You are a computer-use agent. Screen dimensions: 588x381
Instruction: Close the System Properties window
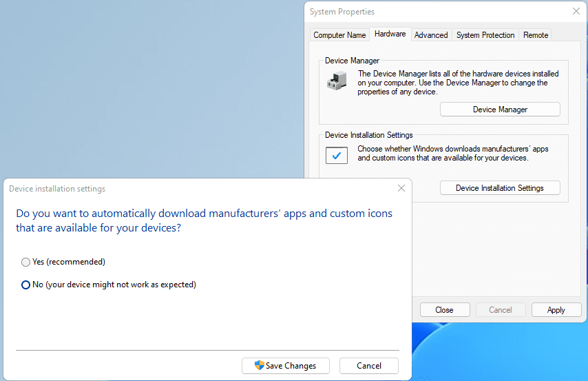point(576,11)
